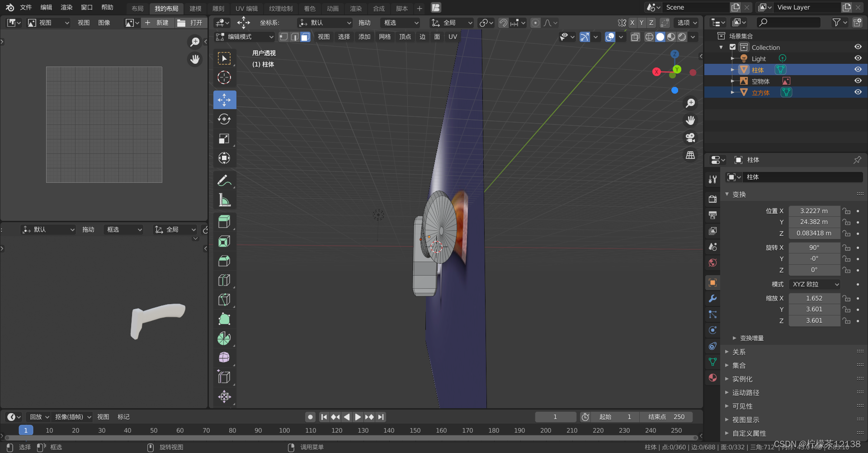Expand the 关系 panel
The width and height of the screenshot is (868, 453).
click(739, 352)
